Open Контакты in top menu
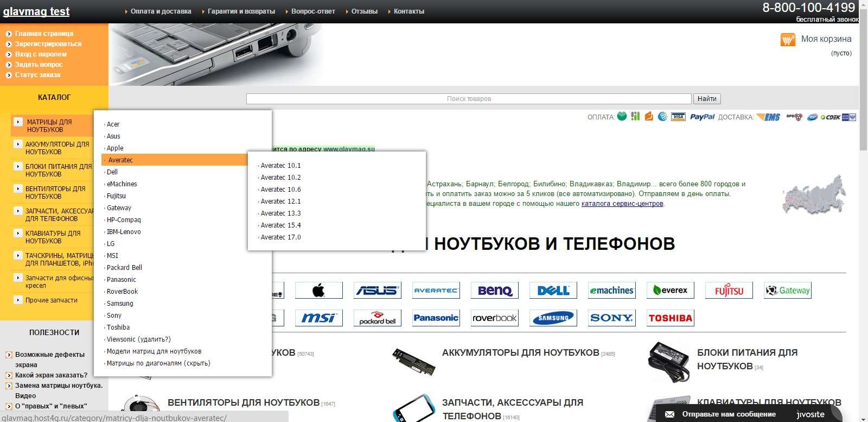The width and height of the screenshot is (868, 422). 409,11
